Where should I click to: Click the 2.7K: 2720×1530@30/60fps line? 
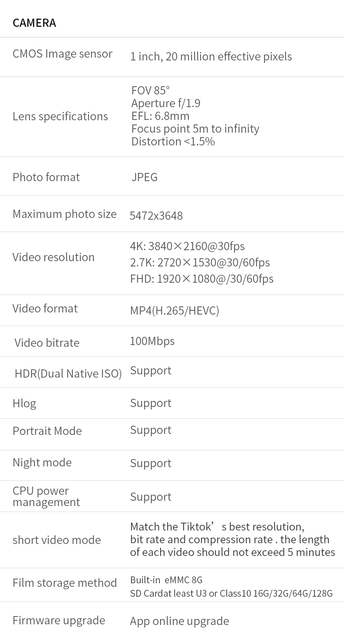(200, 263)
